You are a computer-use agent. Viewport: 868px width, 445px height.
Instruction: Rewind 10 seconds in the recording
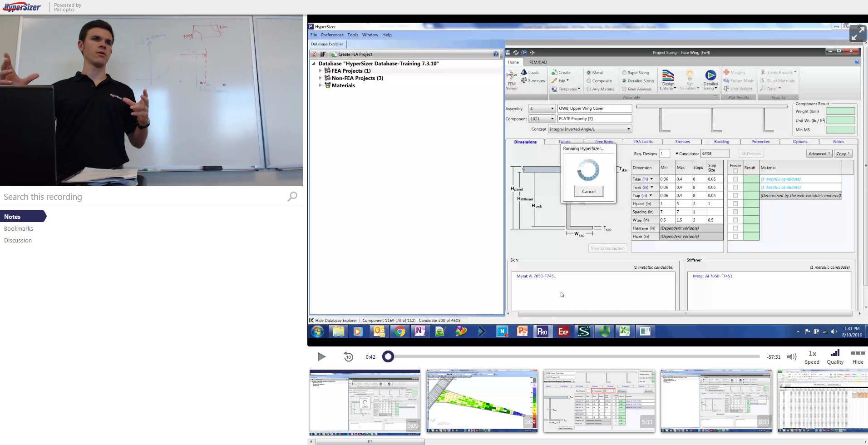(x=348, y=356)
